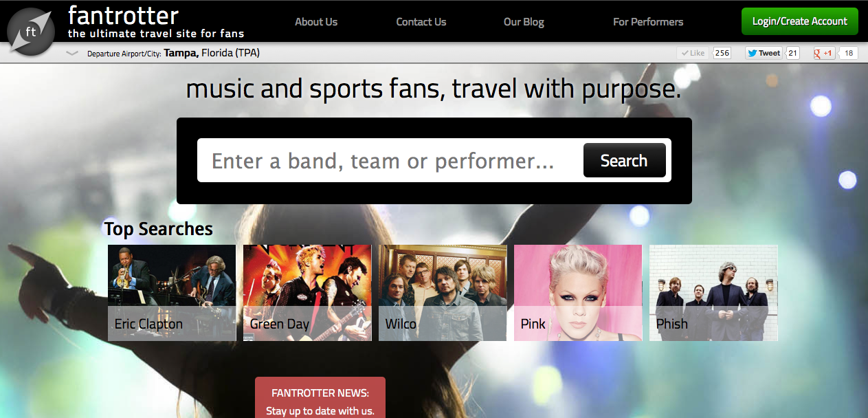
Task: Visit Our Blog
Action: pyautogui.click(x=523, y=21)
